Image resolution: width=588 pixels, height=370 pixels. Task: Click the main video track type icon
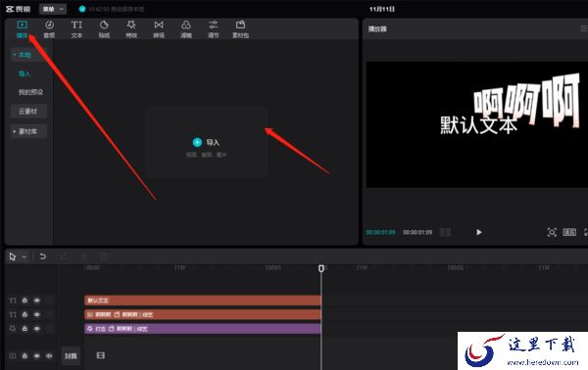point(13,355)
